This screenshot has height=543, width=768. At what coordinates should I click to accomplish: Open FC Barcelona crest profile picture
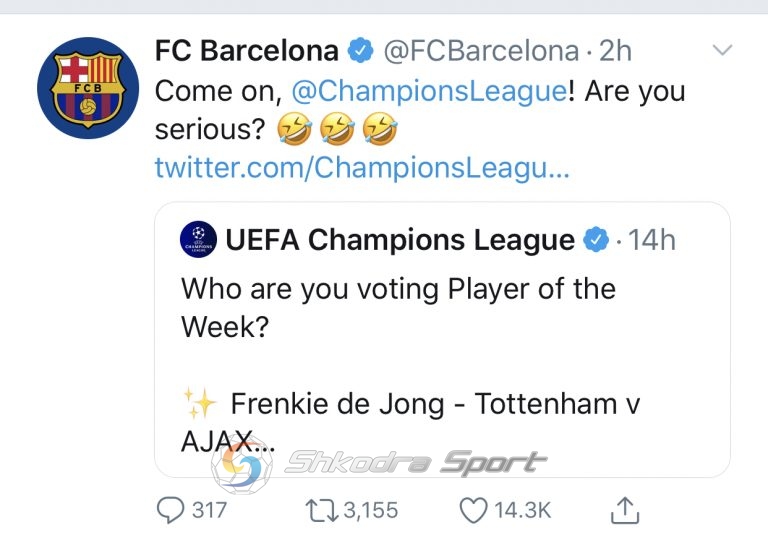88,88
